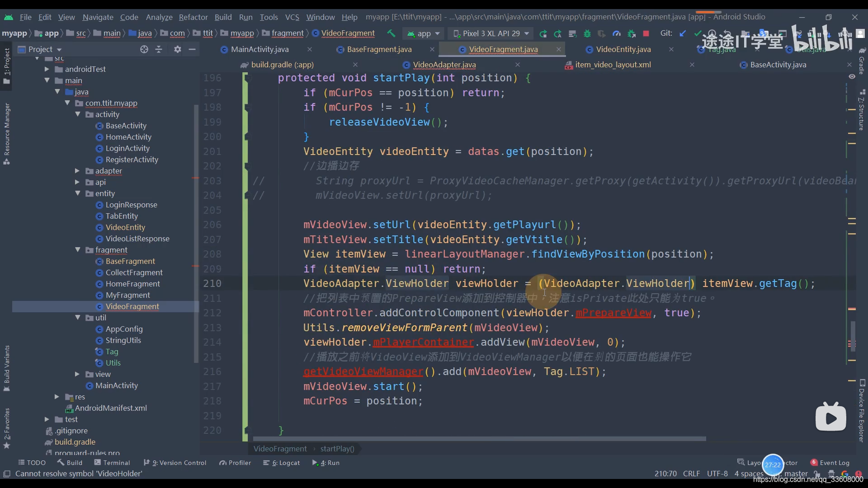Click the editor horizontal scrollbar

click(479, 439)
